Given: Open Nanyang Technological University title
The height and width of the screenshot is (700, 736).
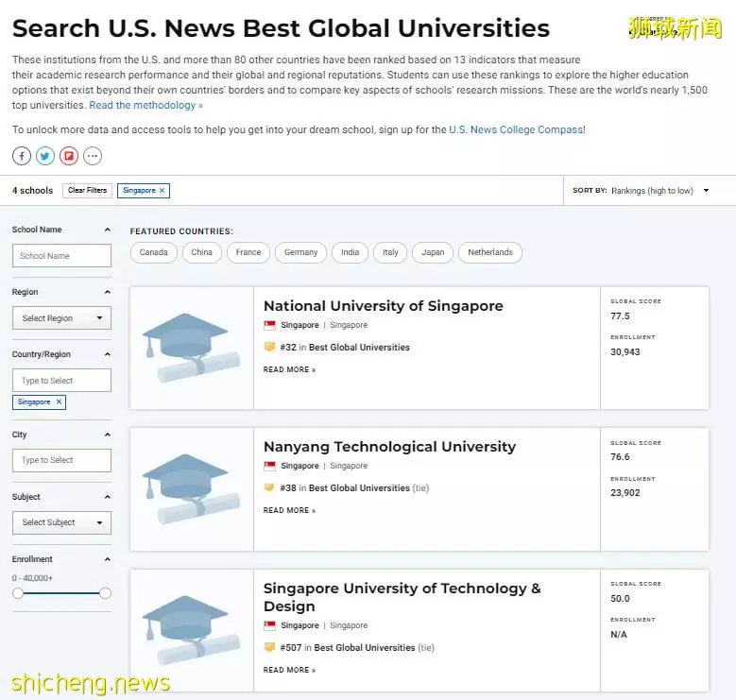Looking at the screenshot, I should (389, 447).
